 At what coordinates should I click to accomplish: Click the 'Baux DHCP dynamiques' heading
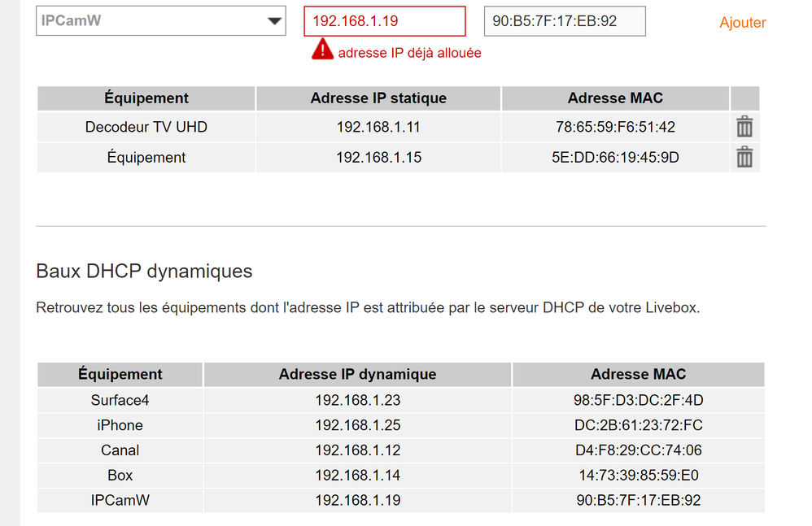(x=143, y=271)
